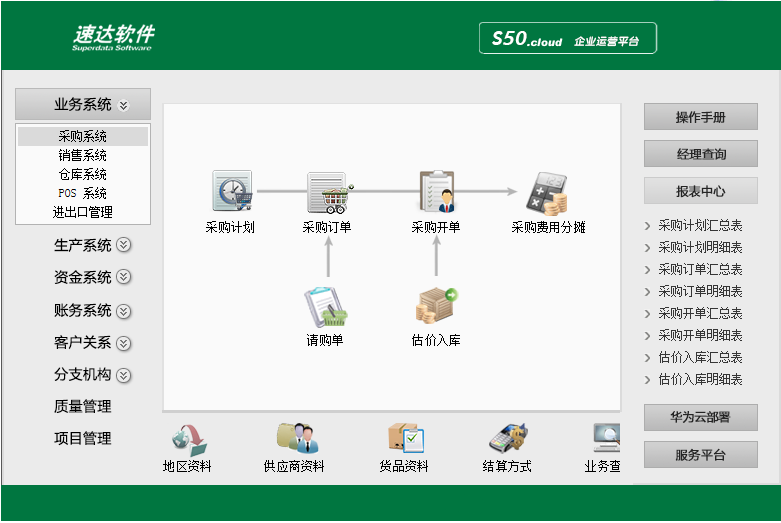Open the 采购开单明细表 report link

700,335
